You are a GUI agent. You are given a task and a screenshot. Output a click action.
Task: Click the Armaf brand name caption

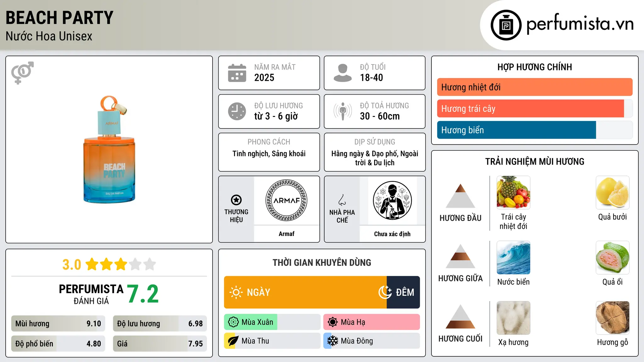[x=286, y=234]
